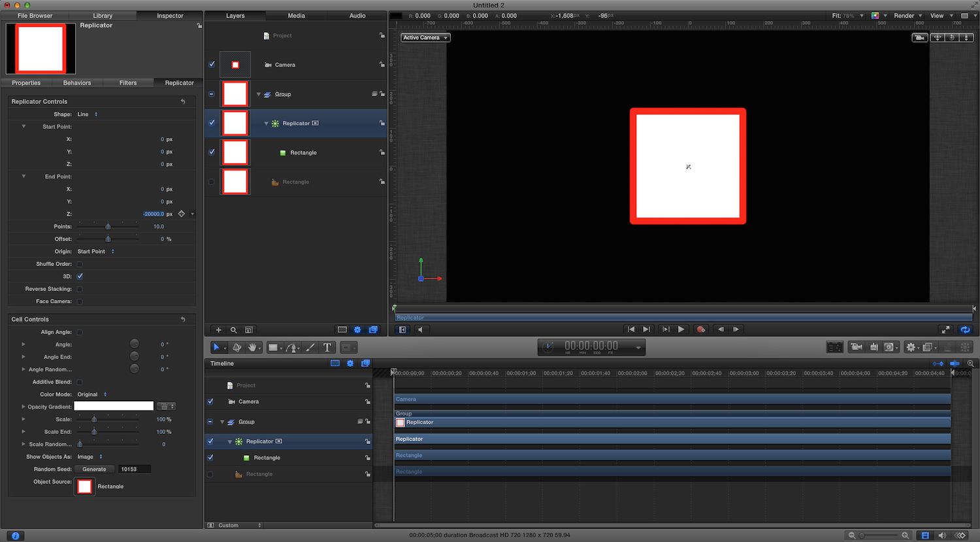Open Show Objects As dropdown
Image resolution: width=980 pixels, height=542 pixels.
(x=90, y=457)
